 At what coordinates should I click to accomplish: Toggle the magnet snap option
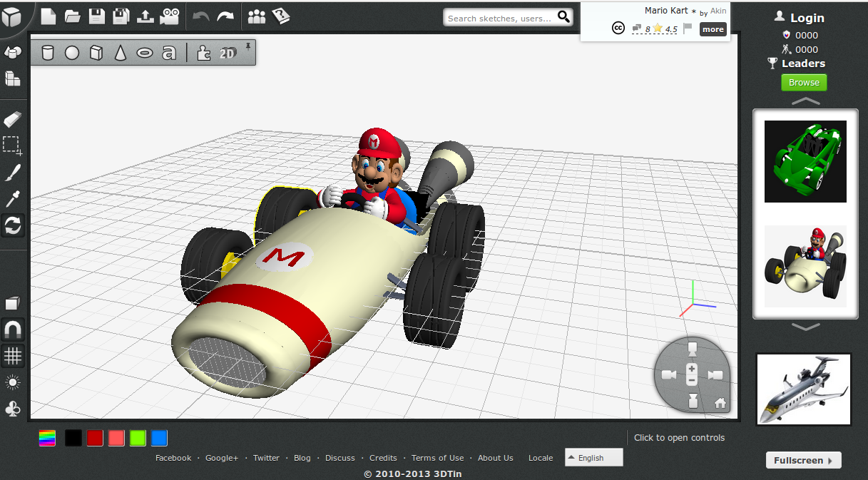pyautogui.click(x=13, y=329)
